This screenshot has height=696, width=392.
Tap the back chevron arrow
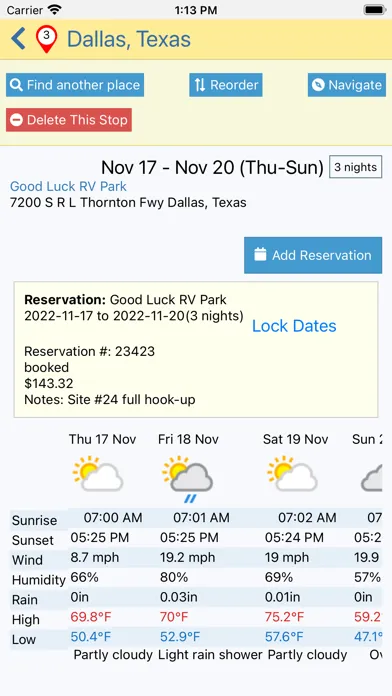19,39
